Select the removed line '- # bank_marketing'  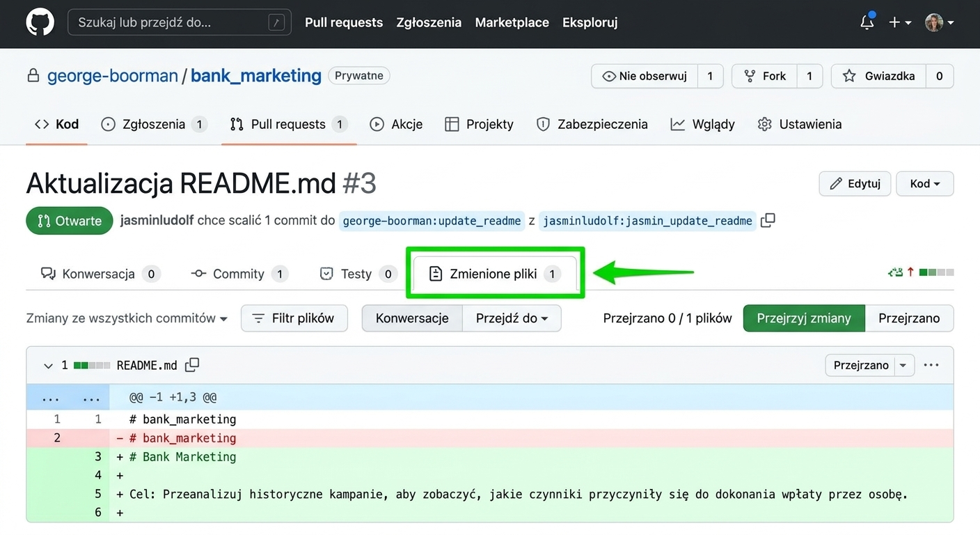pyautogui.click(x=490, y=438)
